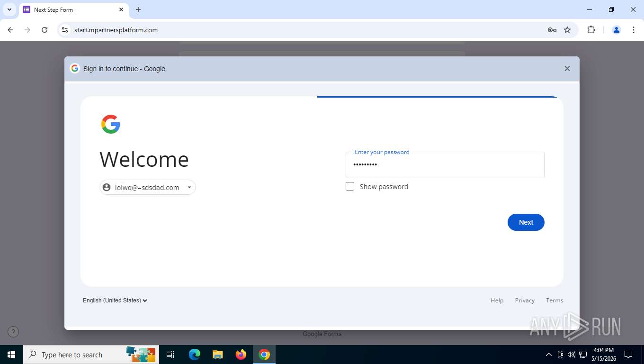Click the Next button
This screenshot has width=644, height=364.
click(x=526, y=222)
